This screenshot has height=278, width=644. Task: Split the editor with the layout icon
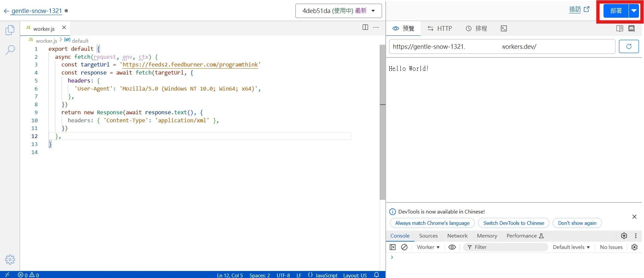tap(365, 27)
